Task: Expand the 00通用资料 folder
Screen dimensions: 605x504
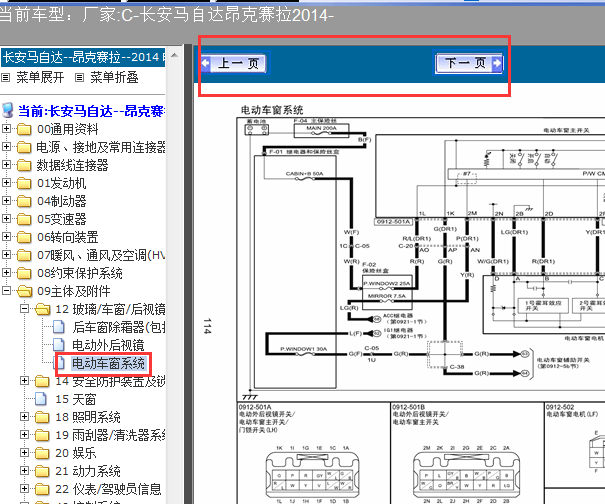Action: click(6, 128)
